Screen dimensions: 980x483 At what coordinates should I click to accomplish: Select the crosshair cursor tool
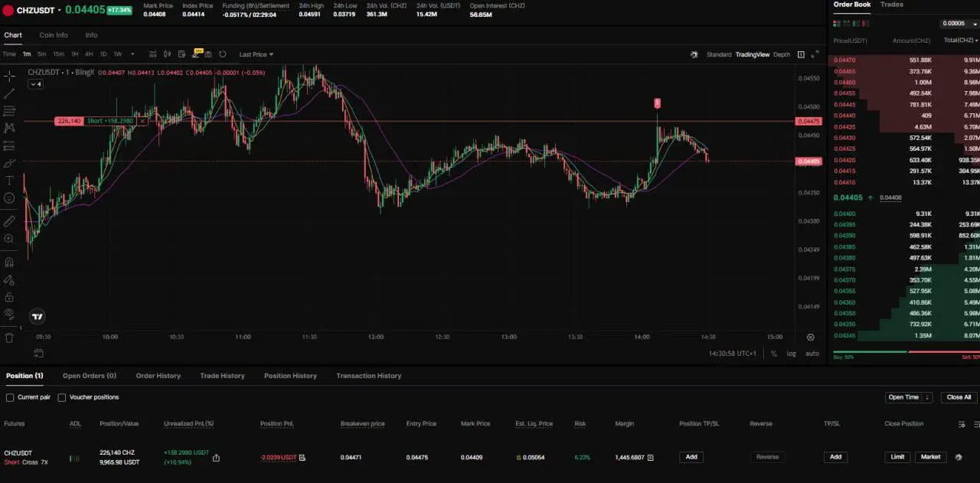9,76
